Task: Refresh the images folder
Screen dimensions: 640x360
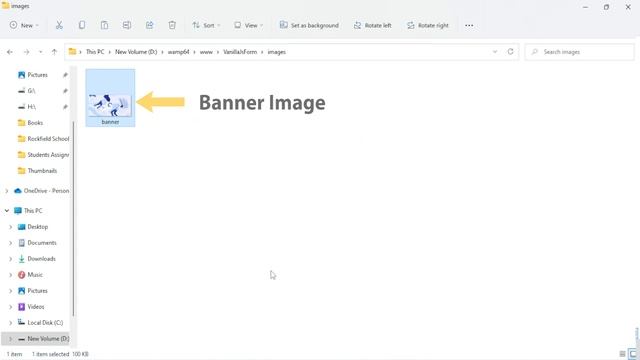Action: 510,52
